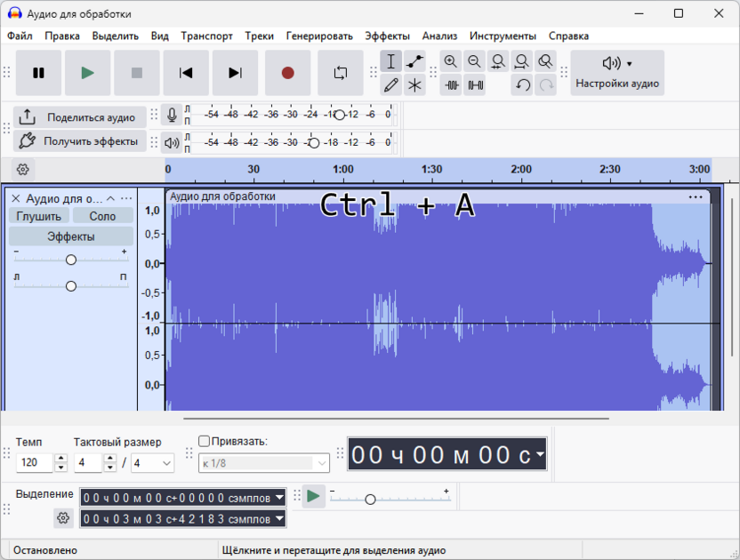The width and height of the screenshot is (740, 560).
Task: Fit project to width zoom icon
Action: pos(521,61)
